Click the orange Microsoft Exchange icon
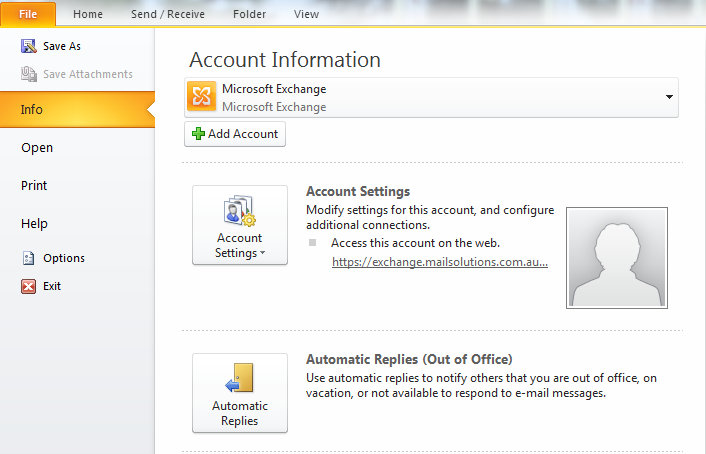This screenshot has width=706, height=454. click(x=202, y=97)
